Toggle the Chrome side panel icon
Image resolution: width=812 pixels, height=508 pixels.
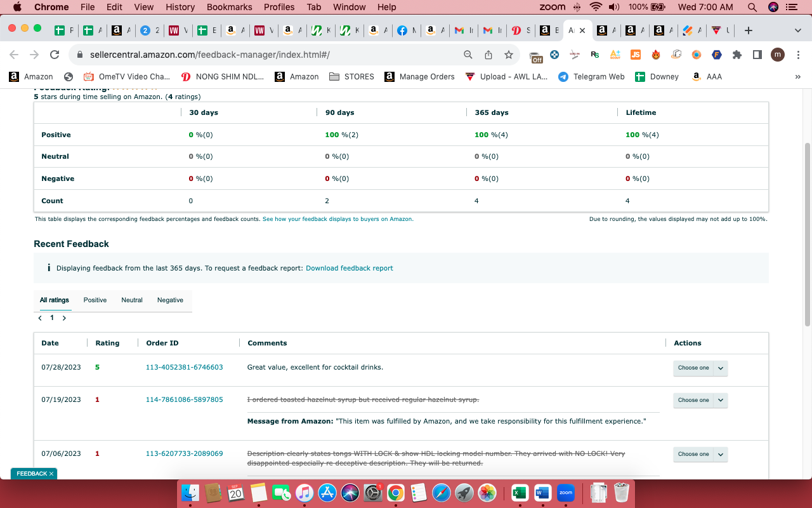(x=757, y=55)
